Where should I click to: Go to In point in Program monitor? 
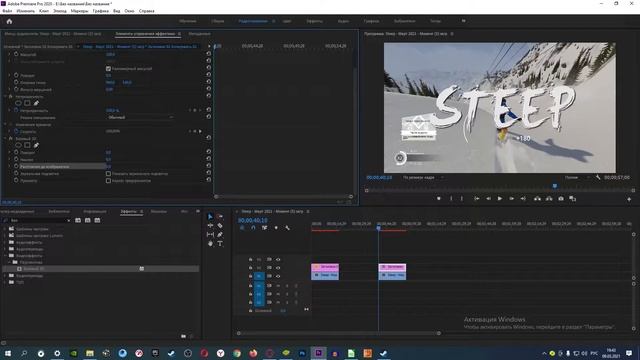coord(476,199)
